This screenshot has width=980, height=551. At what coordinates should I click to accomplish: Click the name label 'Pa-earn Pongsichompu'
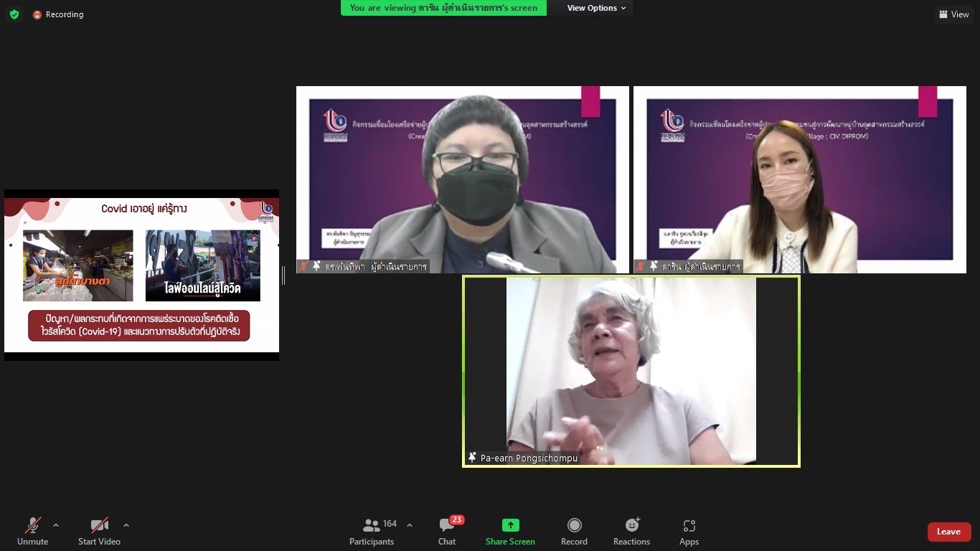(529, 458)
